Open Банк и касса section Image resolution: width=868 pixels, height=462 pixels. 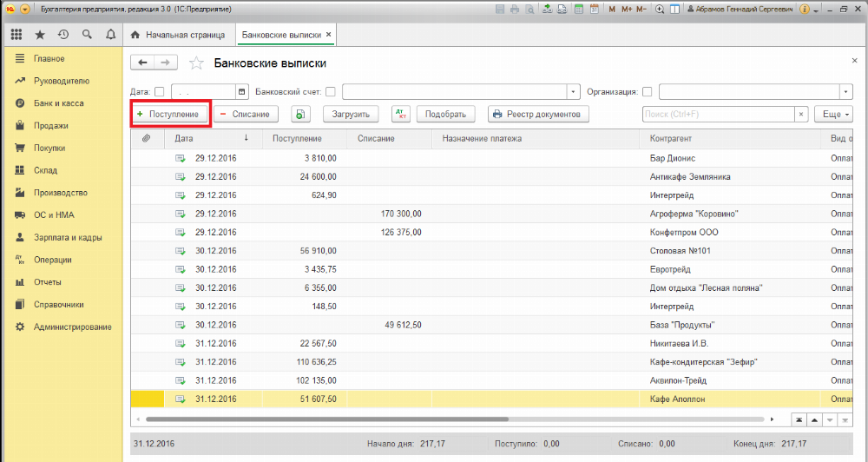(x=58, y=102)
